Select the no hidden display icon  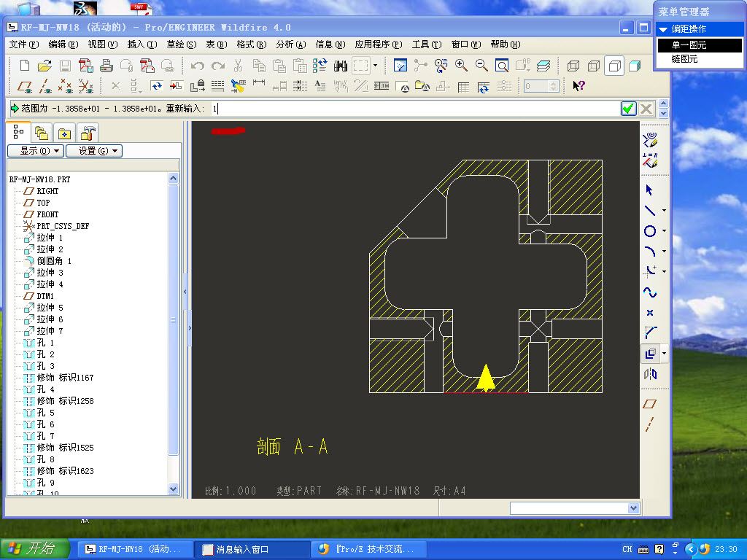[614, 66]
